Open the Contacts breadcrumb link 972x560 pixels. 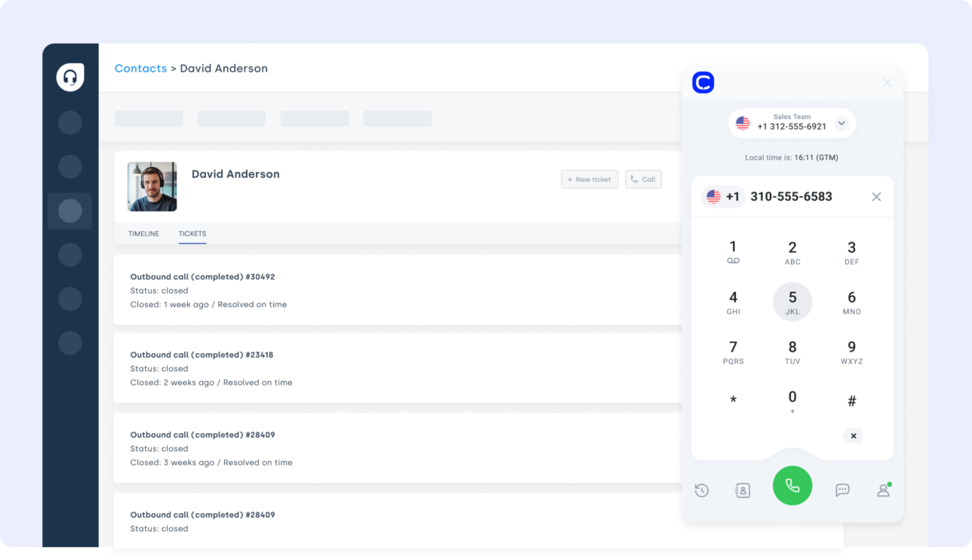[140, 68]
